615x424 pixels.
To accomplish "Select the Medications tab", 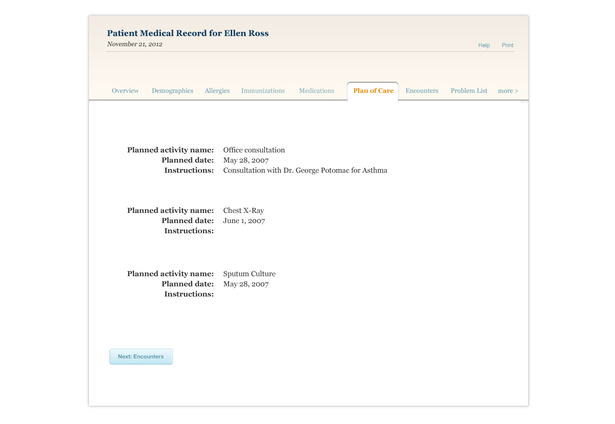I will click(317, 91).
